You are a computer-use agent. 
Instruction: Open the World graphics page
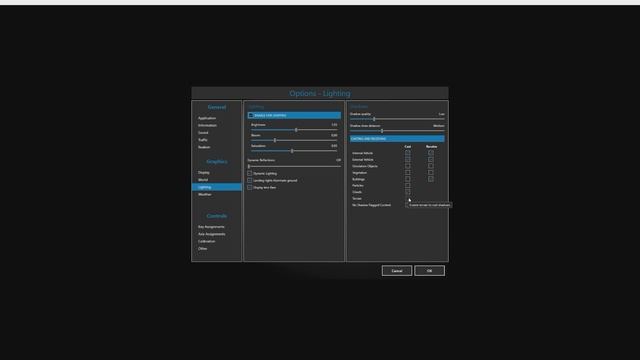click(x=203, y=180)
